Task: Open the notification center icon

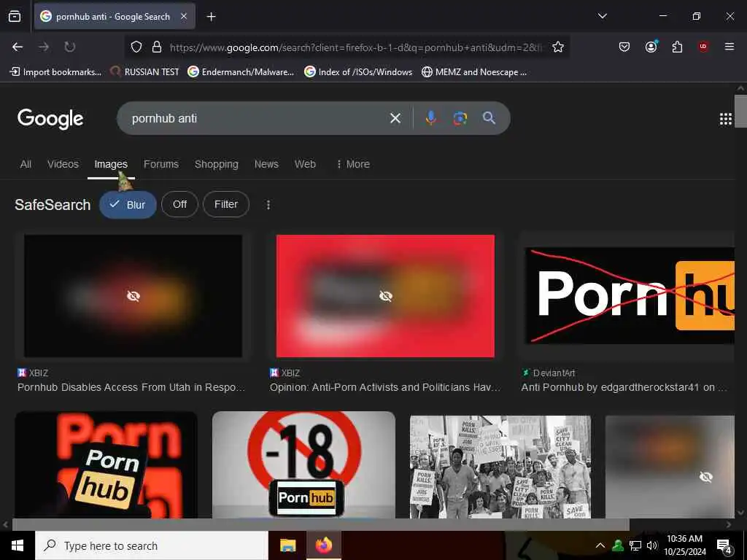Action: click(724, 546)
